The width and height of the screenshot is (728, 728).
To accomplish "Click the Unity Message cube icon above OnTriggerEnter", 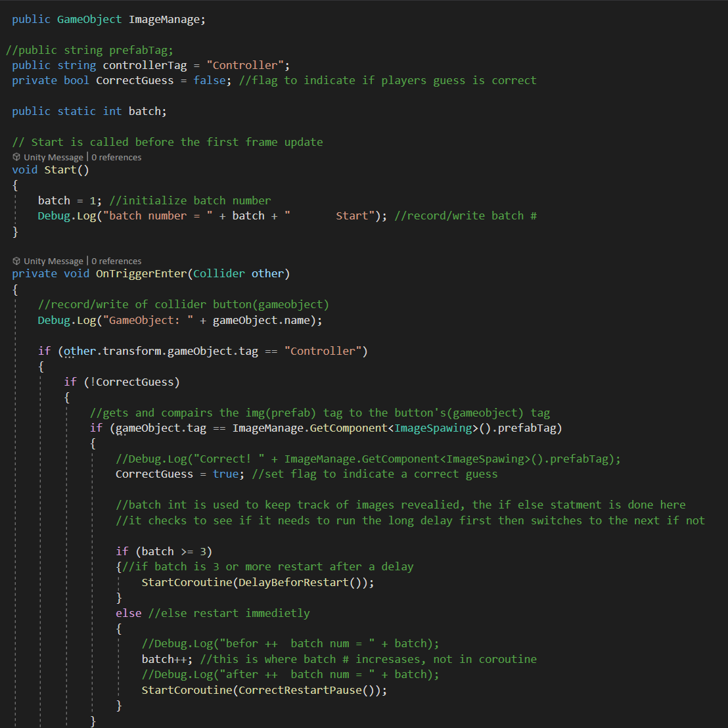I will 16,261.
